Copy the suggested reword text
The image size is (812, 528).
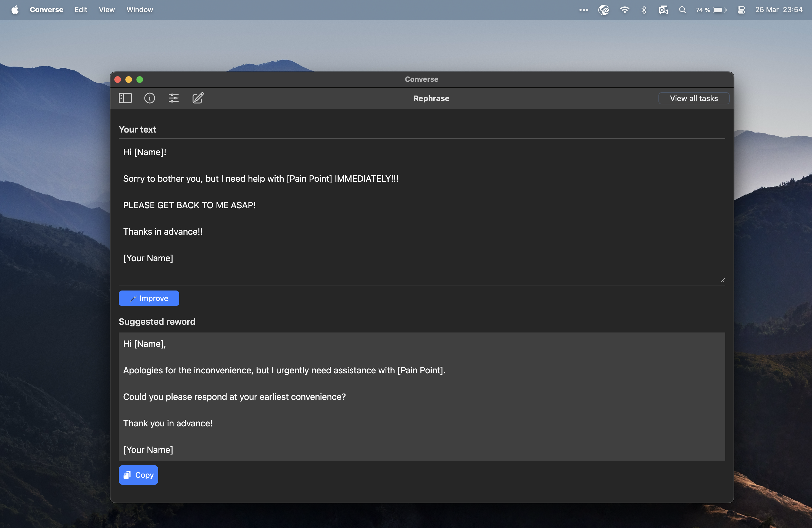[x=138, y=475]
